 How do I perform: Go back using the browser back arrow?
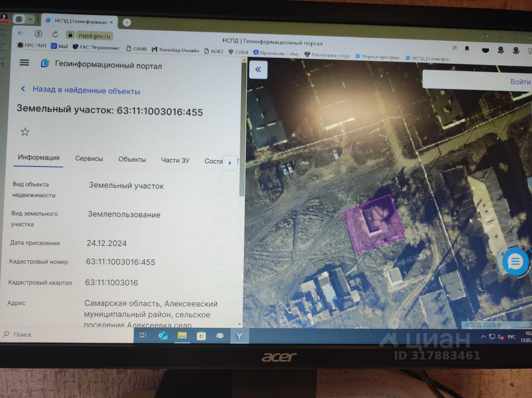pyautogui.click(x=21, y=33)
